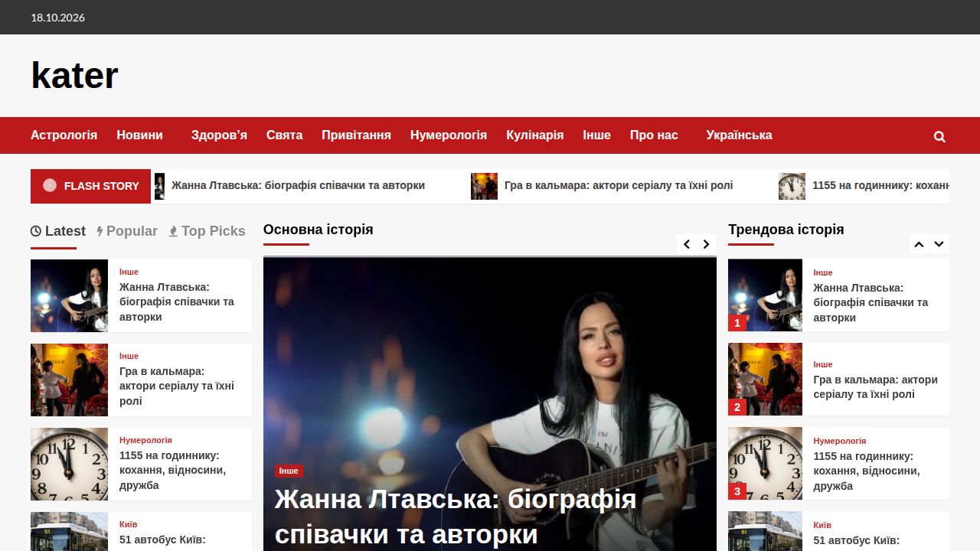Image resolution: width=980 pixels, height=551 pixels.
Task: Click the Інше badge on main story image
Action: (x=289, y=471)
